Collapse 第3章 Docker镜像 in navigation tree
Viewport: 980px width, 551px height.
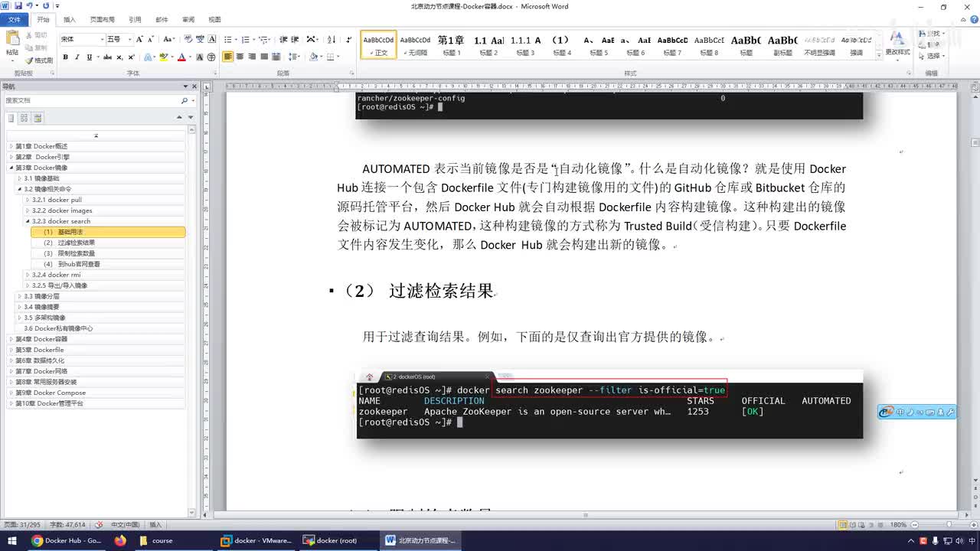click(x=11, y=168)
